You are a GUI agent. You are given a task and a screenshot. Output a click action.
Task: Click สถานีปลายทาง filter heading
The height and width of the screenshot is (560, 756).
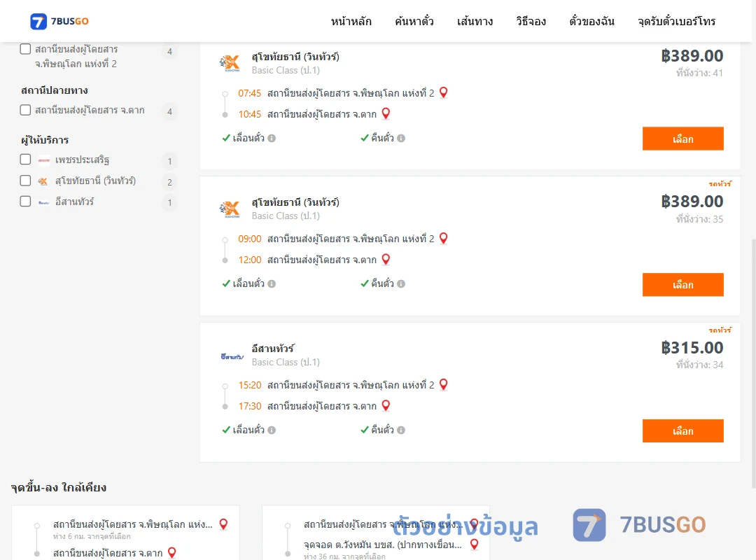point(55,90)
